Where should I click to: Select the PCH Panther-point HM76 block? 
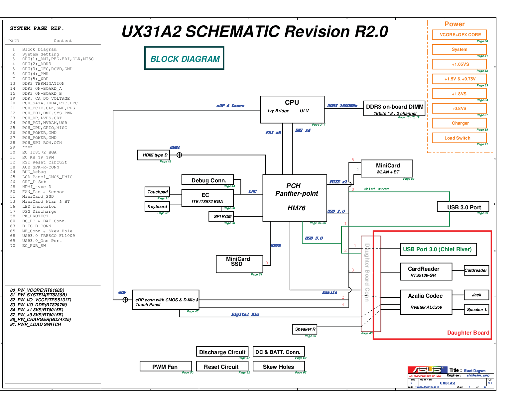point(295,198)
